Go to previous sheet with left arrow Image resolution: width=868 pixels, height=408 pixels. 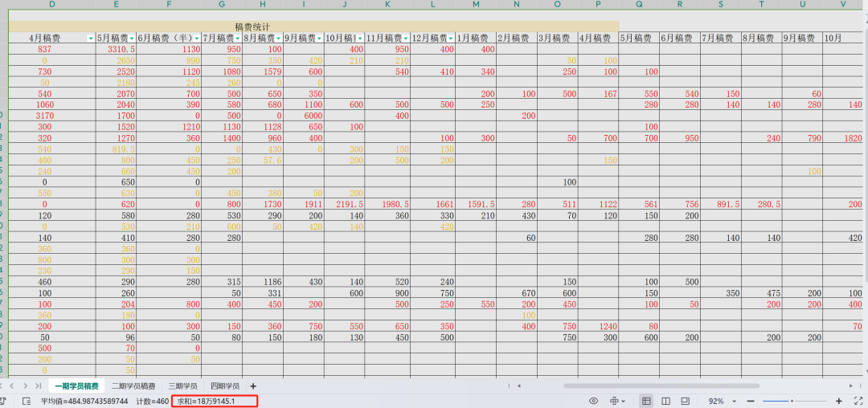pos(12,386)
